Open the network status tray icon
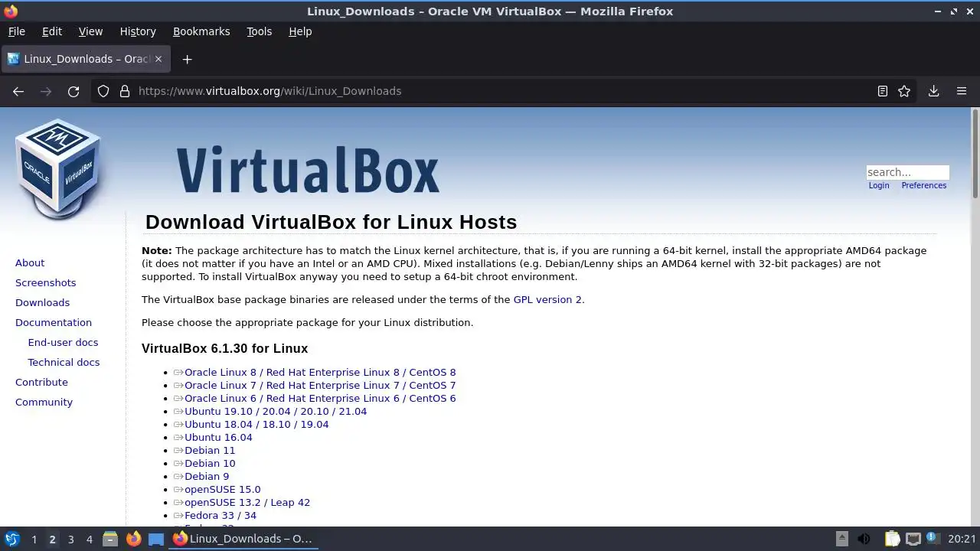This screenshot has width=980, height=551. tap(913, 539)
